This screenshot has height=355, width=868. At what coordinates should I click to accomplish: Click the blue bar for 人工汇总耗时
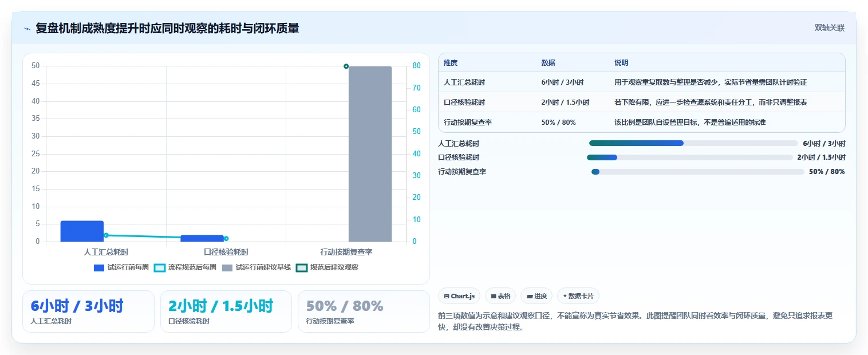point(82,231)
